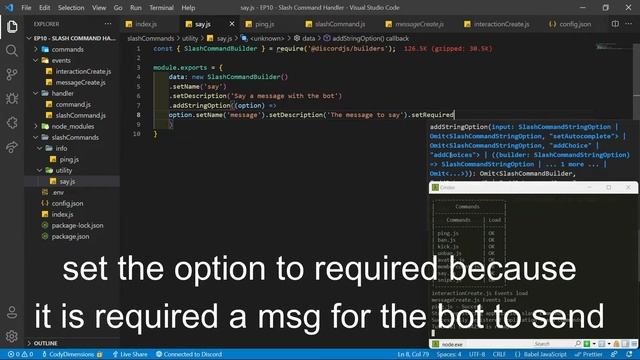Open the File menu
640x360 pixels.
pyautogui.click(x=26, y=8)
